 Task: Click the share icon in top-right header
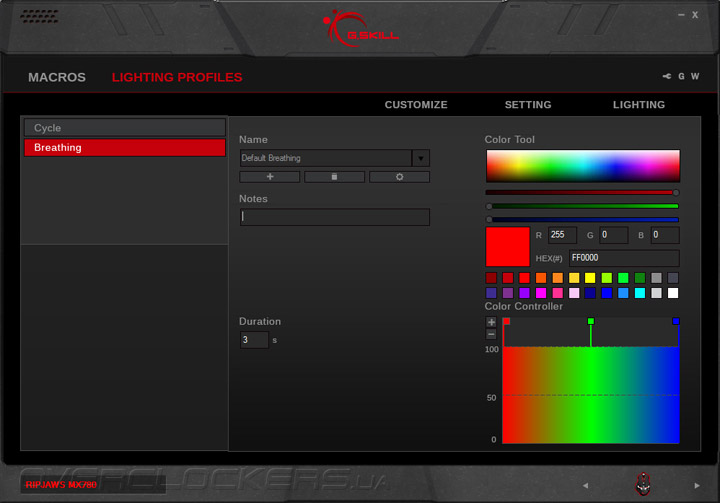point(667,76)
